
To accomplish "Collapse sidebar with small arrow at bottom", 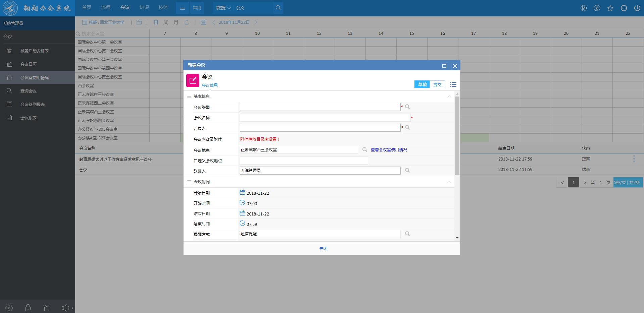I will click(x=72, y=308).
